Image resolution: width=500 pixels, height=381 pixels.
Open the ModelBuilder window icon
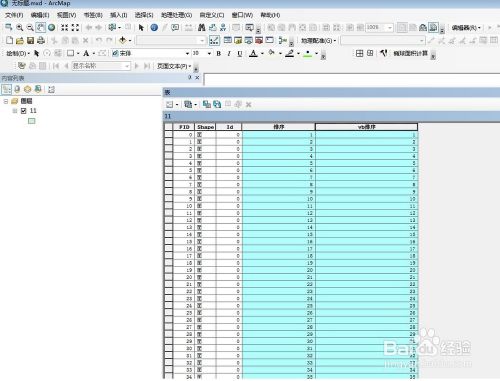point(283,41)
